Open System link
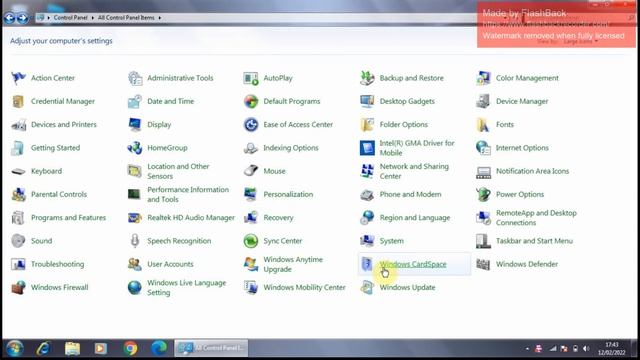 point(391,241)
